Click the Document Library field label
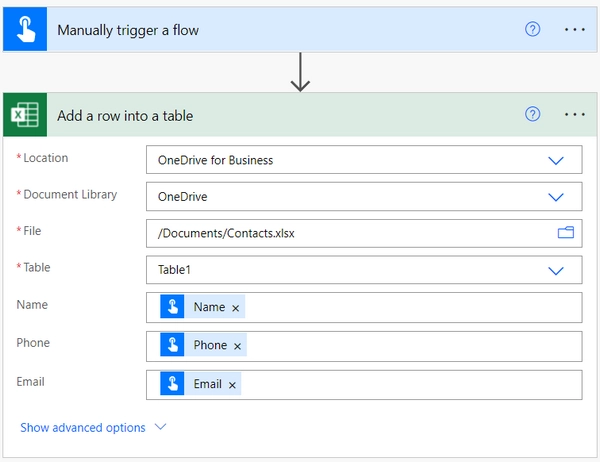This screenshot has width=600, height=462. click(70, 194)
